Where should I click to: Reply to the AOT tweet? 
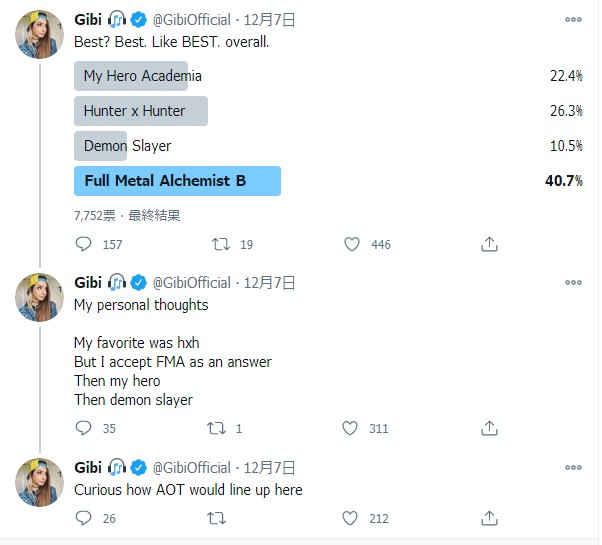tap(84, 518)
